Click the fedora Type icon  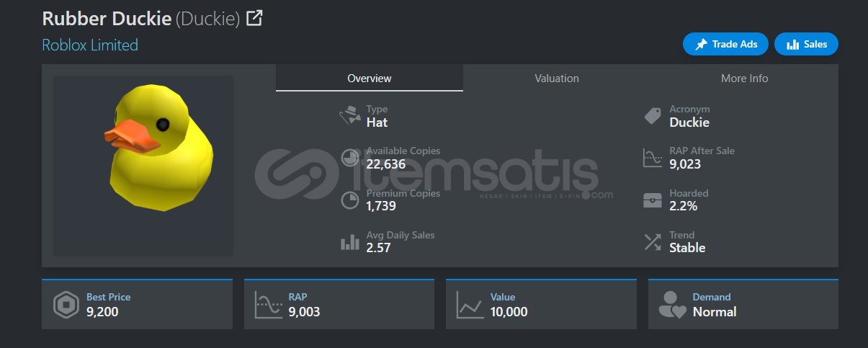tap(350, 116)
